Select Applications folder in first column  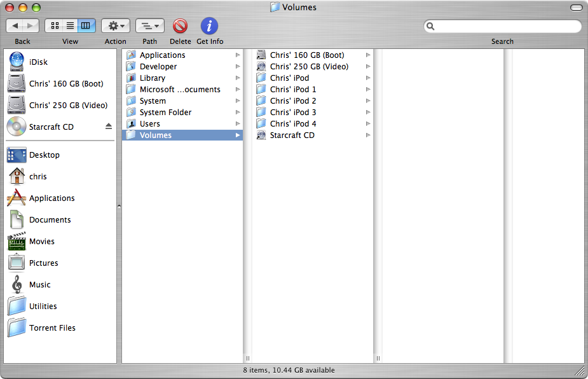click(182, 55)
